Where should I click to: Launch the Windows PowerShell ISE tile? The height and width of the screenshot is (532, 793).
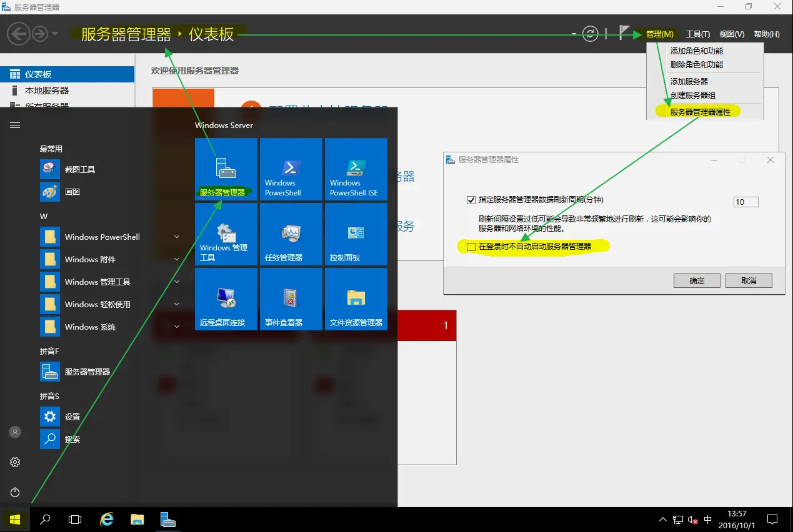click(356, 169)
